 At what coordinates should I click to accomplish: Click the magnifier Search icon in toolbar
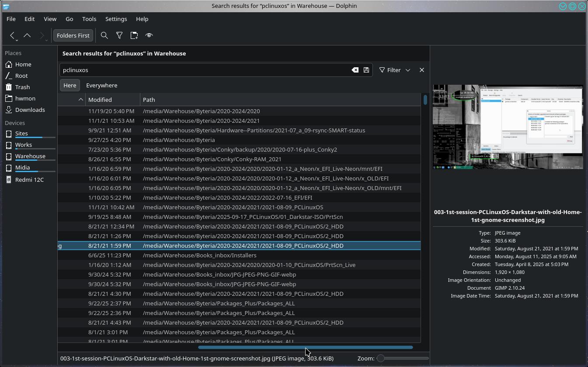click(x=104, y=35)
